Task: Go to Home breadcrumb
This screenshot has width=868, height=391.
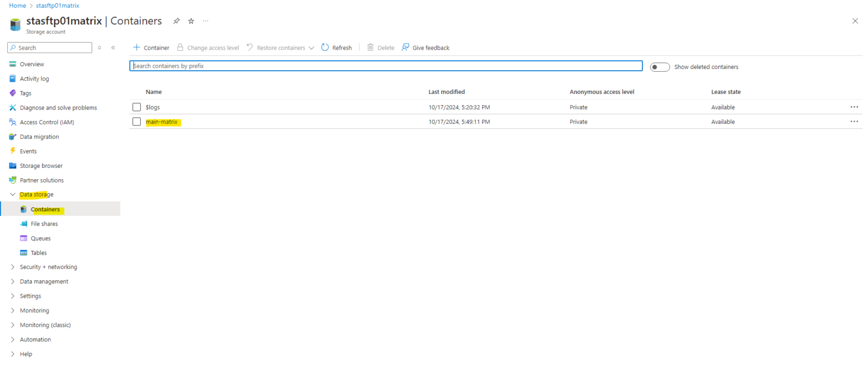Action: (18, 5)
